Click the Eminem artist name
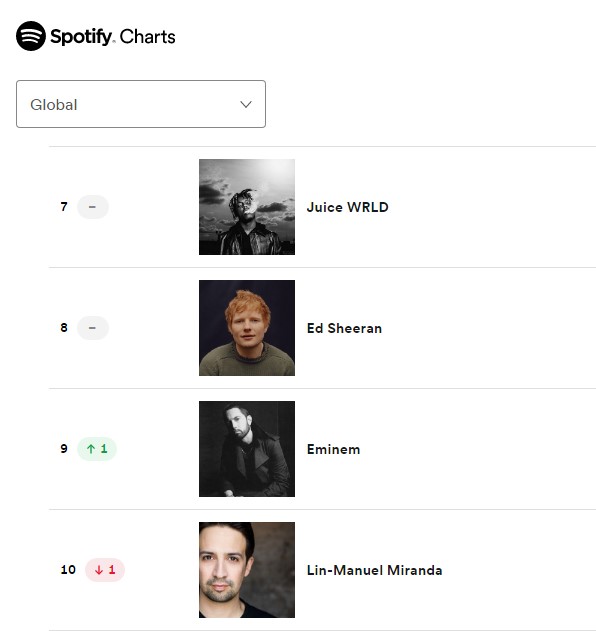 (333, 449)
